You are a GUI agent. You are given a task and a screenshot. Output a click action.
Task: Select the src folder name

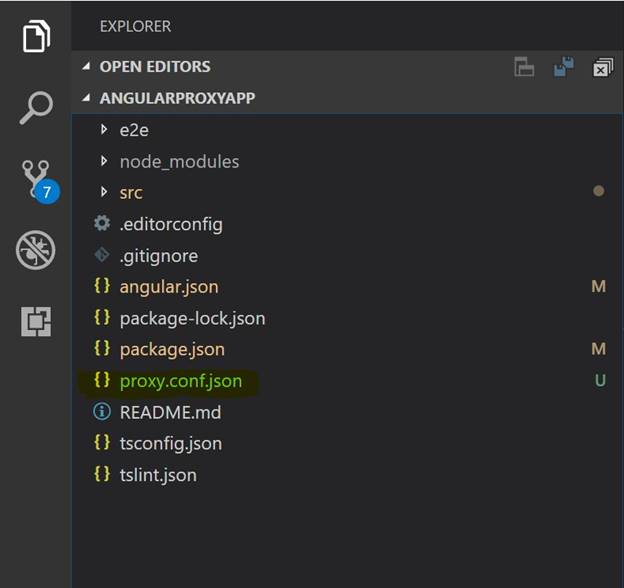(131, 193)
